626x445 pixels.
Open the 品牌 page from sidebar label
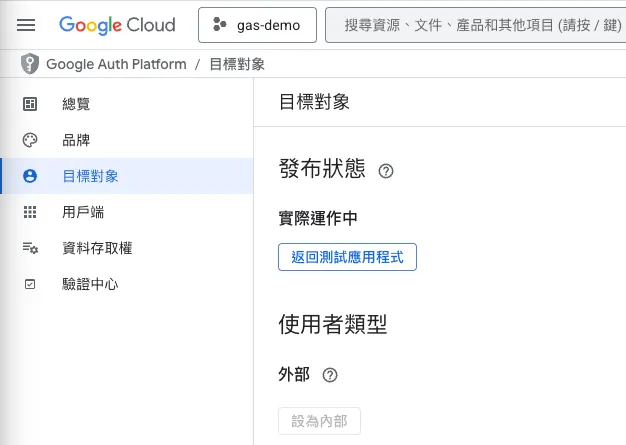pyautogui.click(x=76, y=140)
